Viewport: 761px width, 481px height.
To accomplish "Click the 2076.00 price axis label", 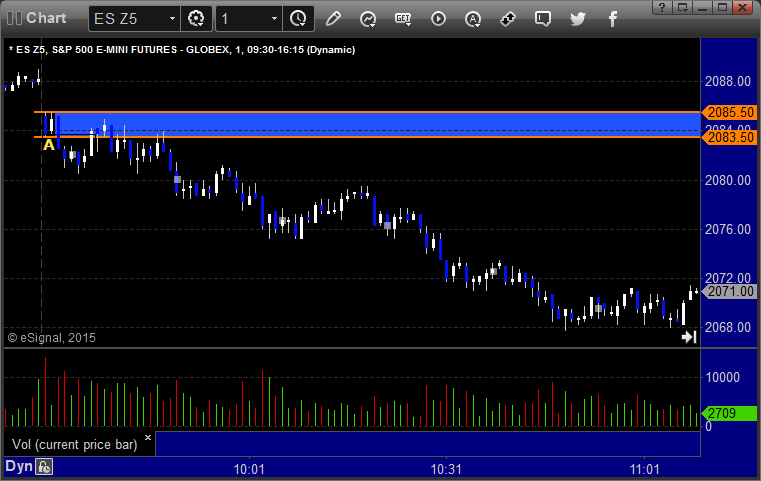I will coord(728,230).
